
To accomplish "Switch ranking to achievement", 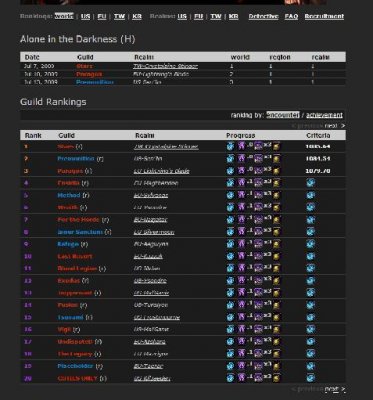I will click(324, 115).
